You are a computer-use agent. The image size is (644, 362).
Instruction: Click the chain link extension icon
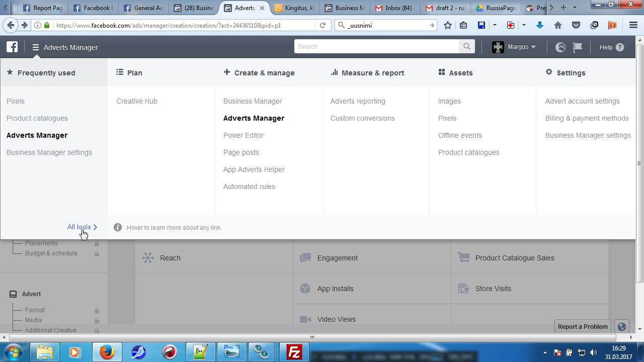coord(594,25)
